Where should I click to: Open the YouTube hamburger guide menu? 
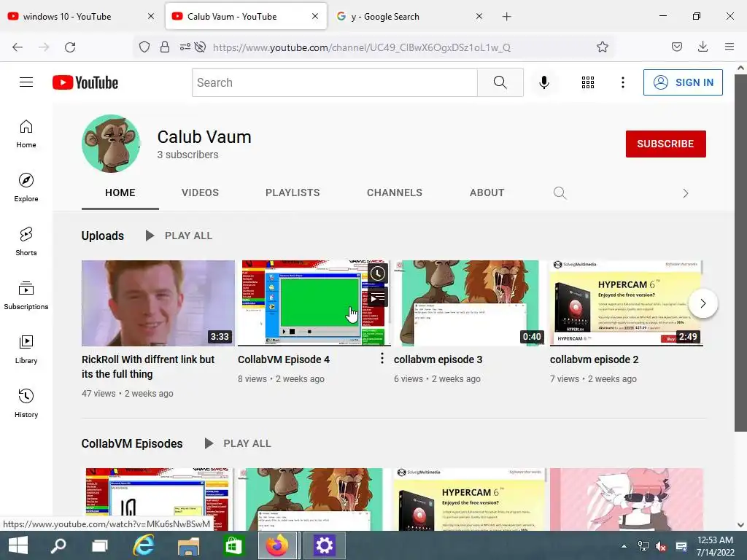(x=26, y=82)
